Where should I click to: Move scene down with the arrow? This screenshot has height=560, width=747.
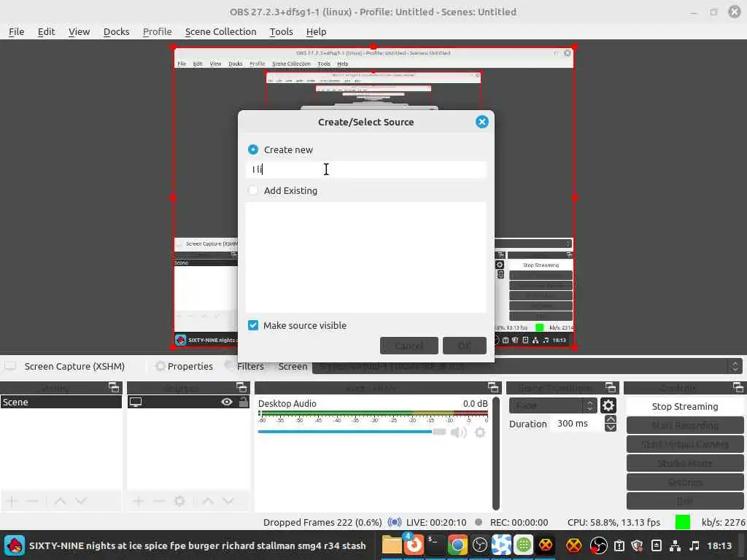coord(81,501)
